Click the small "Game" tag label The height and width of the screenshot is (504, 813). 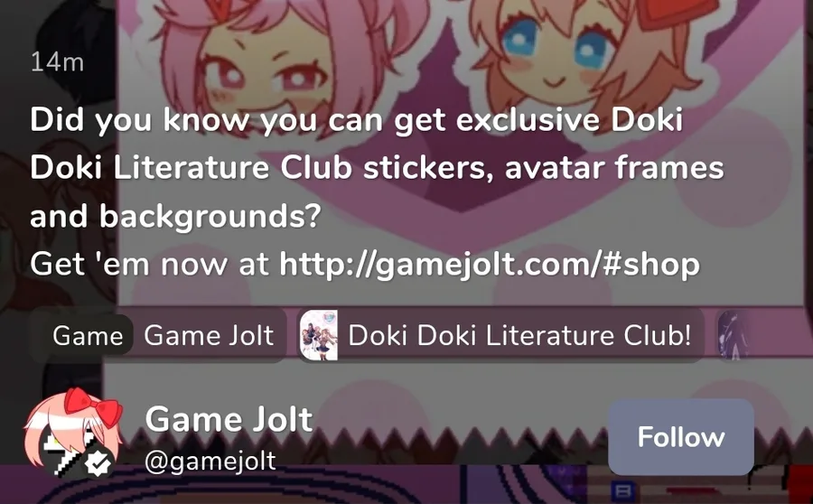tap(88, 335)
